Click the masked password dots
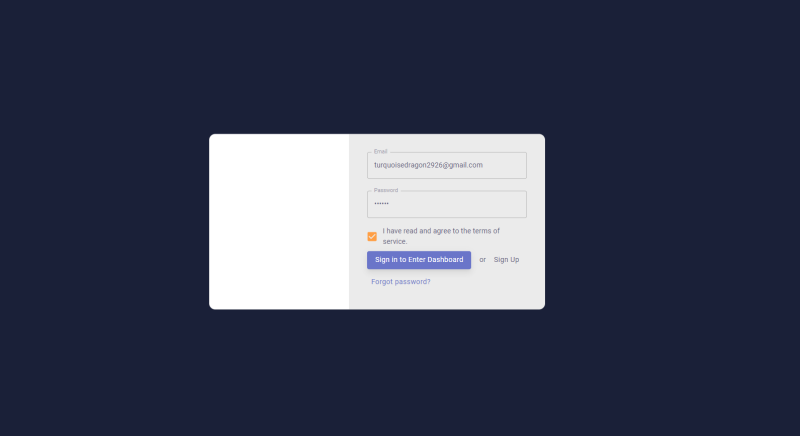The width and height of the screenshot is (800, 436). pyautogui.click(x=381, y=204)
